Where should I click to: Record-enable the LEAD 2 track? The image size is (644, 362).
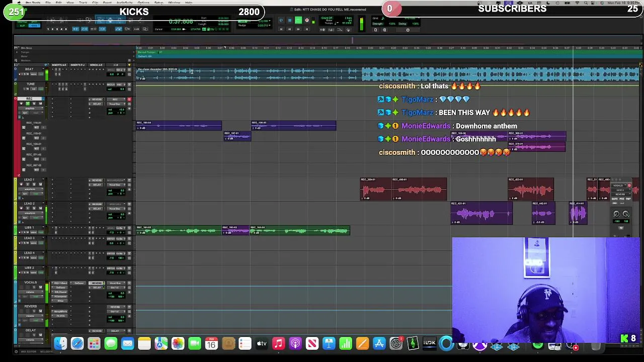click(x=21, y=209)
